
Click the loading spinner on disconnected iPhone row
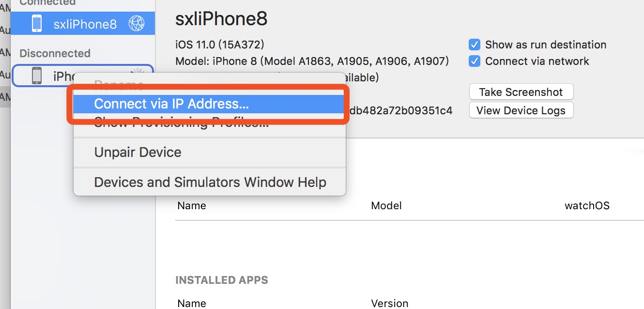(138, 73)
